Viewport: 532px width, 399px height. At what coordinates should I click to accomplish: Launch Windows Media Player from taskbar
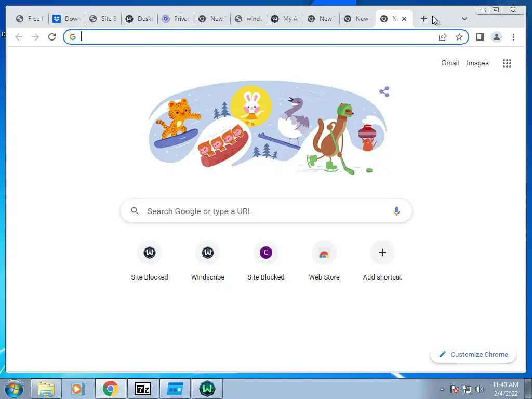[78, 389]
